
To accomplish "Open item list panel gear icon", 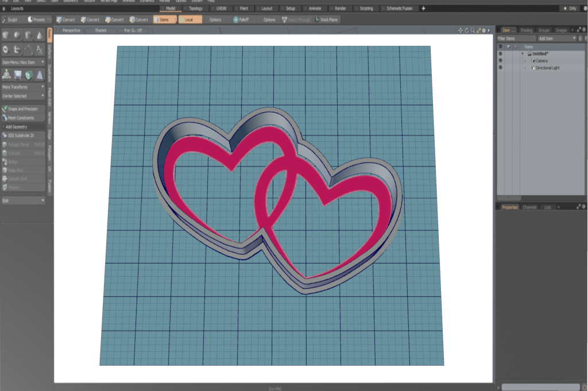I will [x=584, y=30].
